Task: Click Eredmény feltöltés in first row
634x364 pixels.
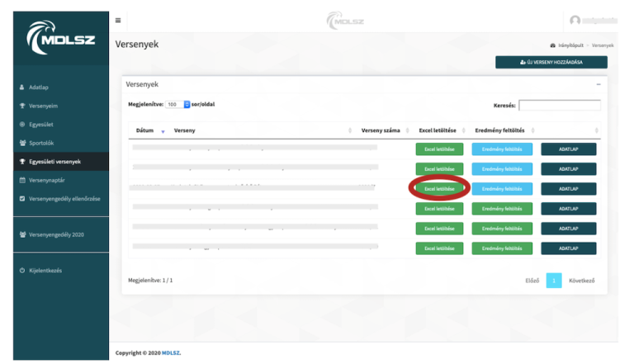Action: pyautogui.click(x=502, y=149)
